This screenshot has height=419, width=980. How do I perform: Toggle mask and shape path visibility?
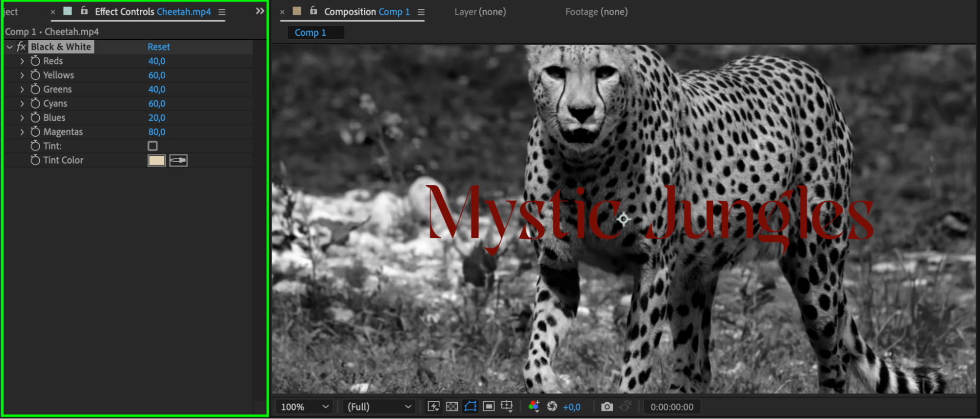coord(470,406)
